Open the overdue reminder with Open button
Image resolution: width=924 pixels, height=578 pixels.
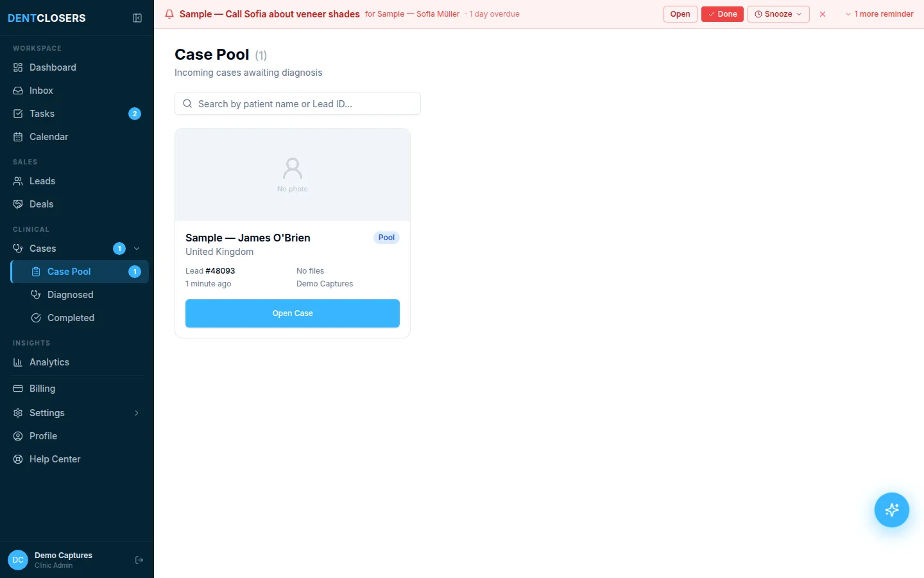pyautogui.click(x=680, y=14)
